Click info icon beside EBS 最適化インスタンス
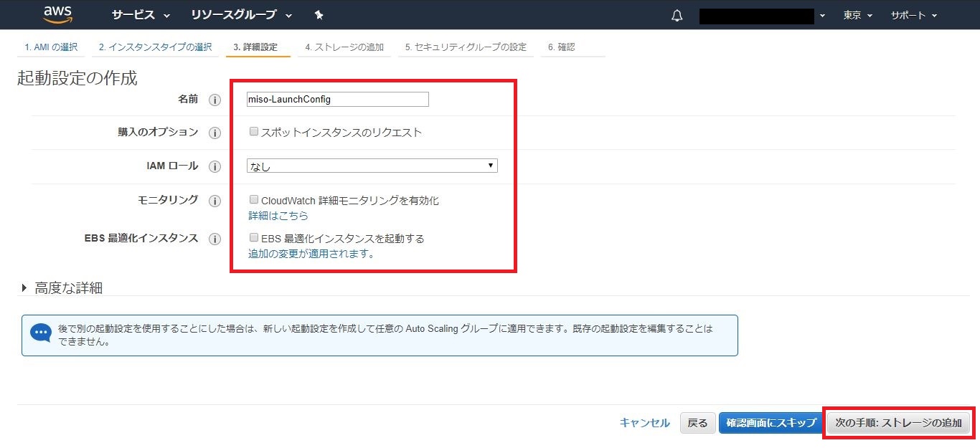The height and width of the screenshot is (448, 980). (215, 239)
